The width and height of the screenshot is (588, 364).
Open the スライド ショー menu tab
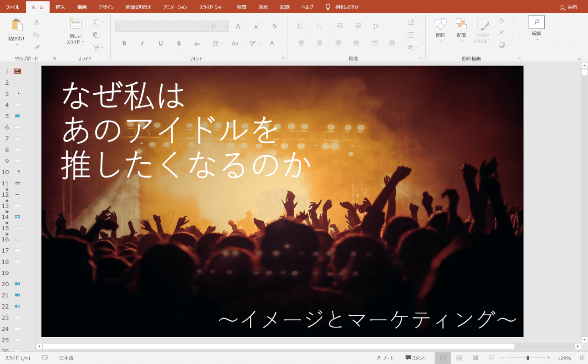(211, 7)
